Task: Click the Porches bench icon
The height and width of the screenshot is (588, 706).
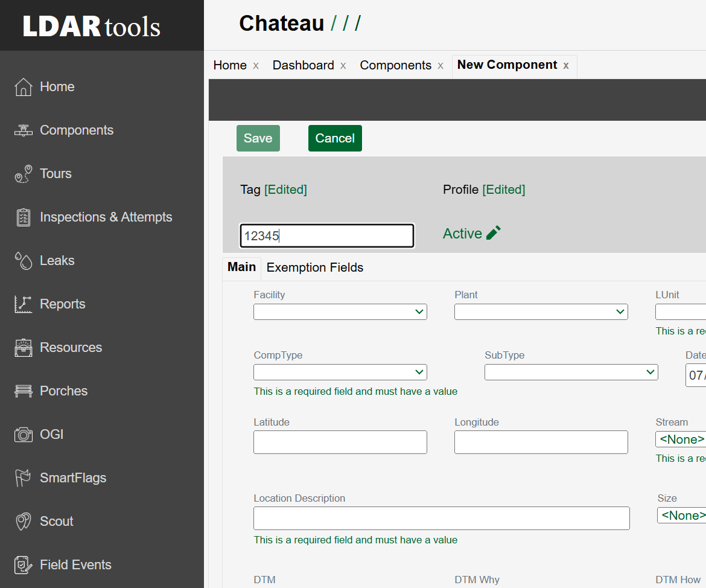Action: tap(23, 391)
